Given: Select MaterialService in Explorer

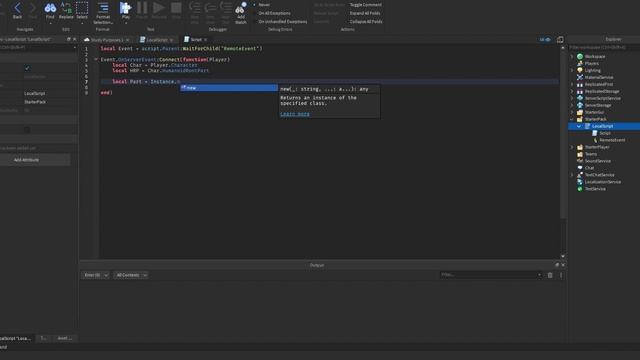Looking at the screenshot, I should 599,77.
